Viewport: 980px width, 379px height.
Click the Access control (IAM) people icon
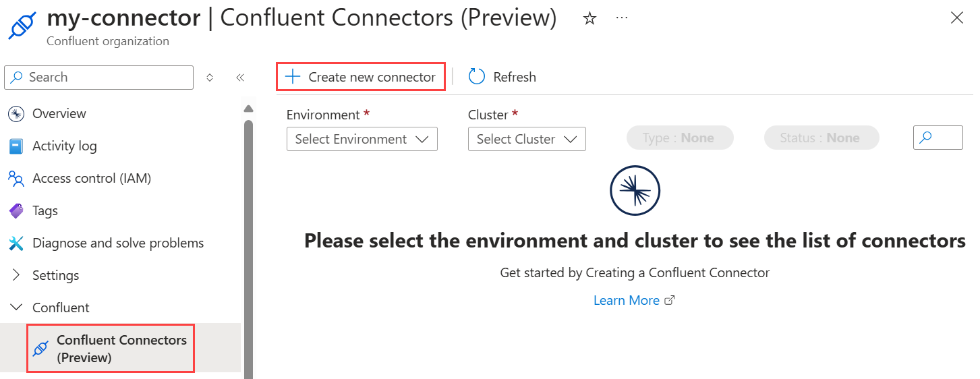(x=16, y=179)
